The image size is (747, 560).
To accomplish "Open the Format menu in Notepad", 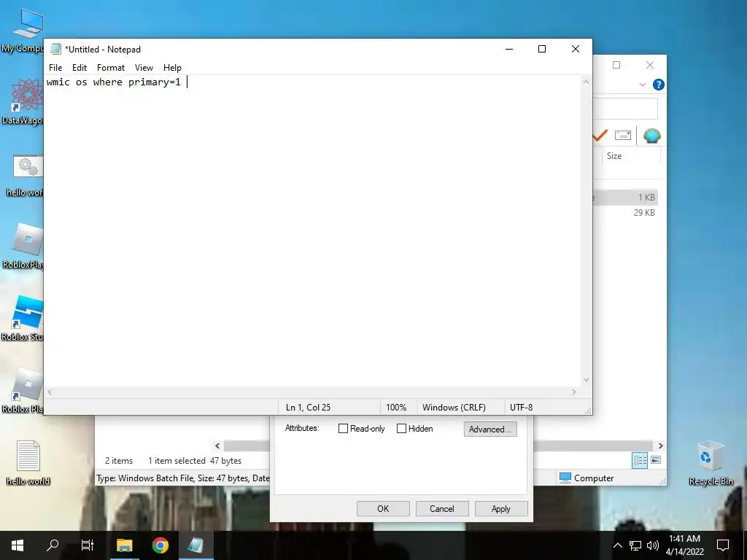I will 111,68.
